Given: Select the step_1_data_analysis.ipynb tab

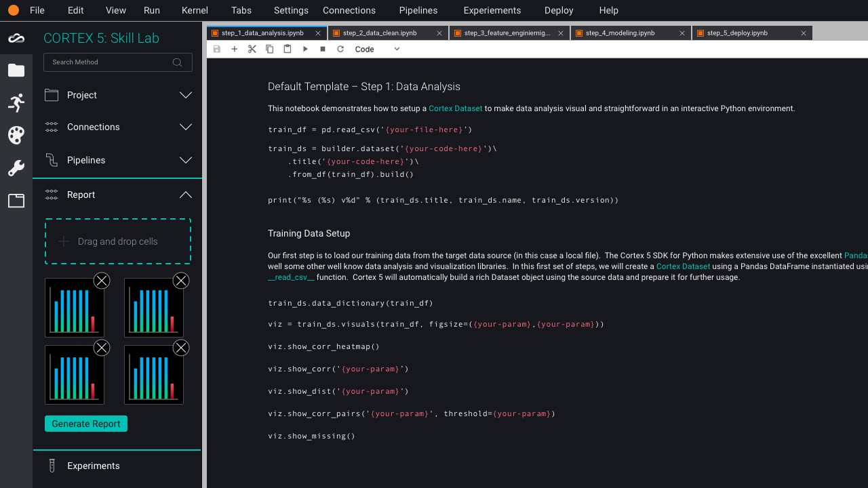Looking at the screenshot, I should 267,33.
